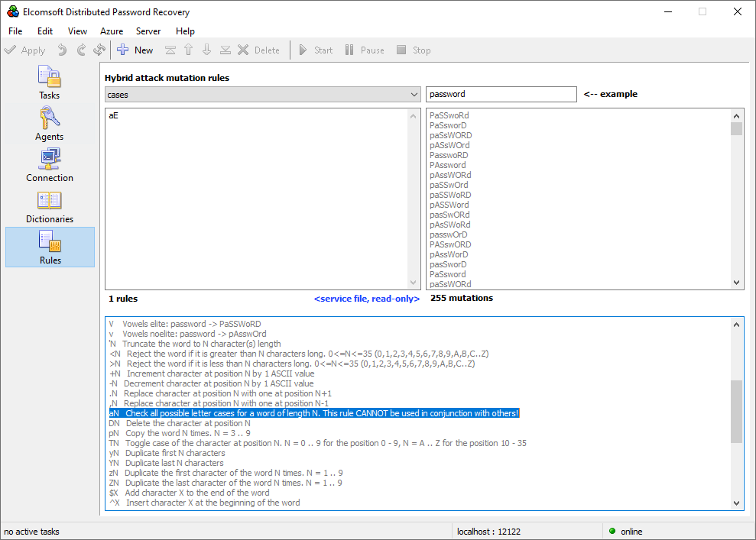Click the '$X Add character X' help line
The image size is (756, 540).
(x=189, y=493)
